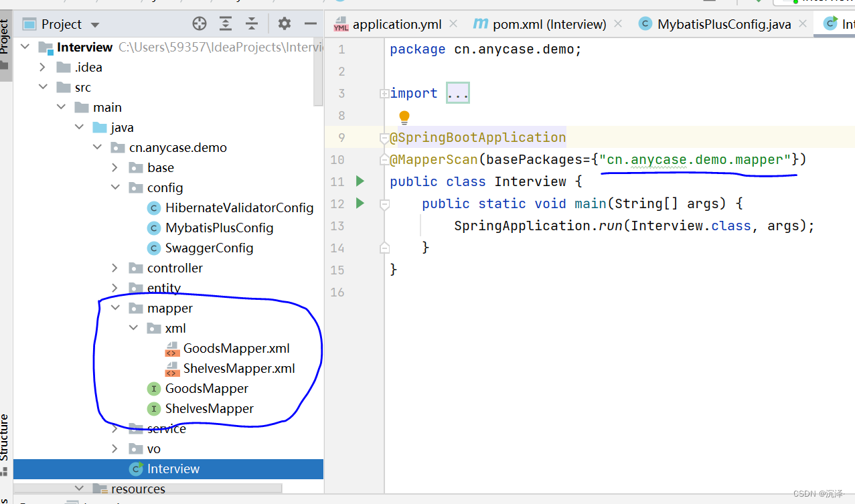Click the yellow lightbulb intention icon
This screenshot has height=504, width=855.
[404, 117]
